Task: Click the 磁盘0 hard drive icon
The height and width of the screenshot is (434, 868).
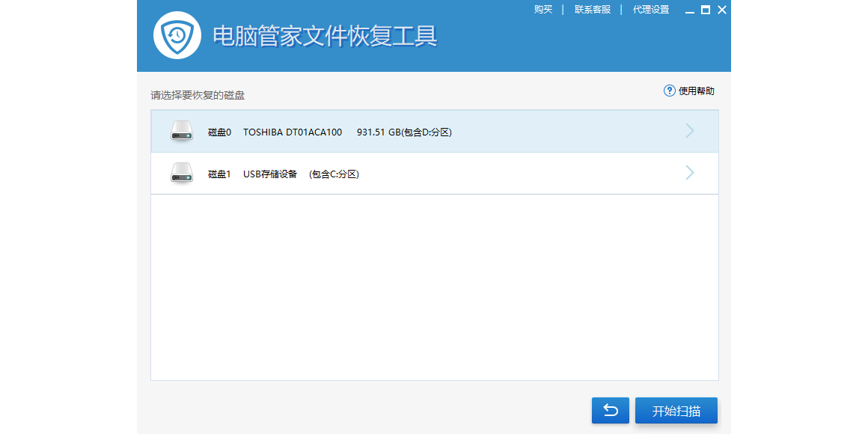Action: coord(182,132)
